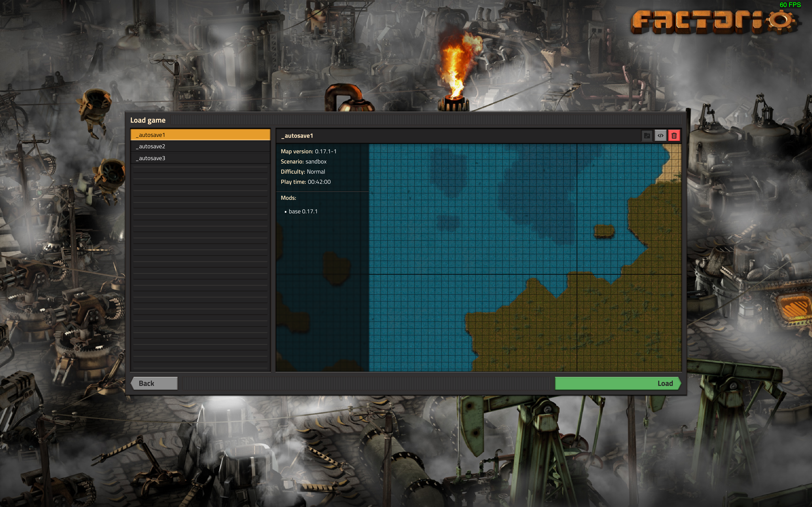Choose the _autosave3 save file
812x507 pixels.
coord(200,158)
